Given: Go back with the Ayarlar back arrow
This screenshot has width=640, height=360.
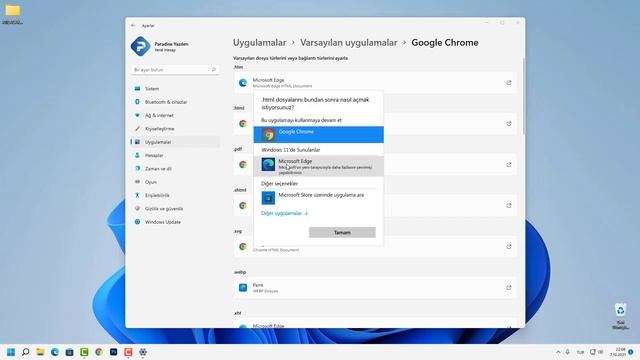Looking at the screenshot, I should [133, 25].
